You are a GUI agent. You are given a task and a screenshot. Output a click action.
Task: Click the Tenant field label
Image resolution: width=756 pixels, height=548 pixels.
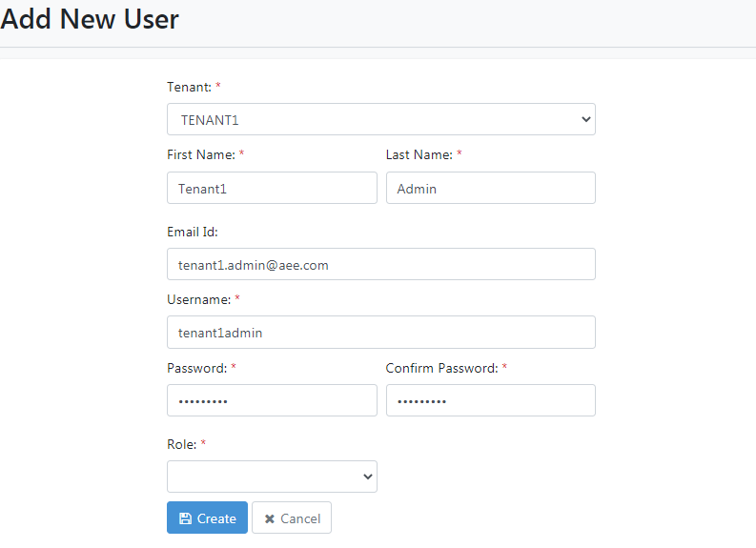coord(189,87)
